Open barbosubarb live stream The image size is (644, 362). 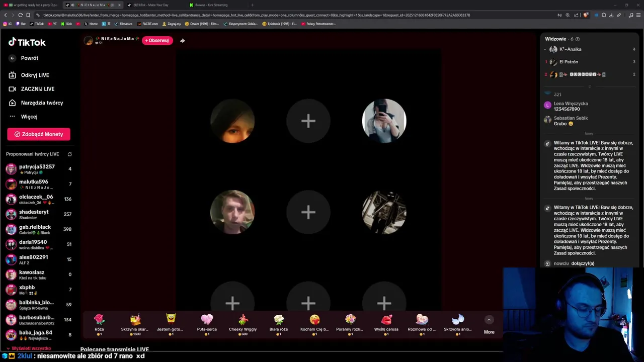pyautogui.click(x=39, y=320)
